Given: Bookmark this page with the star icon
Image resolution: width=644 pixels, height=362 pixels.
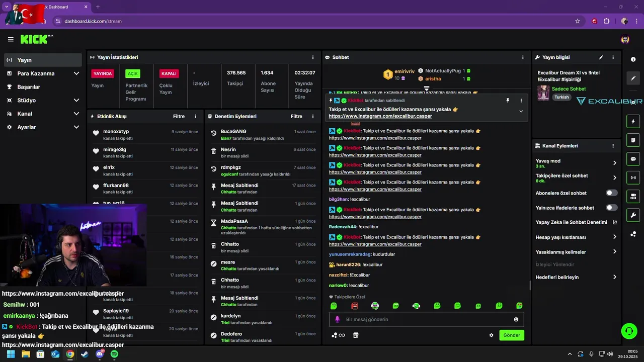Looking at the screenshot, I should point(578,21).
